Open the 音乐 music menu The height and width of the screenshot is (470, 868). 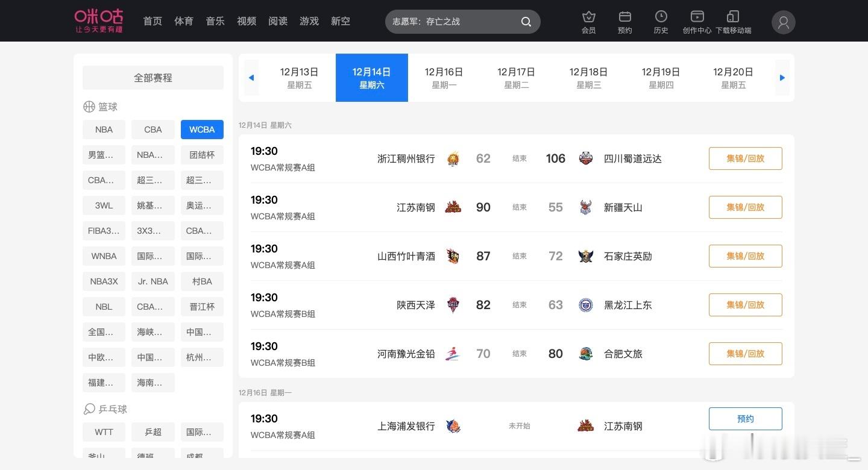215,21
